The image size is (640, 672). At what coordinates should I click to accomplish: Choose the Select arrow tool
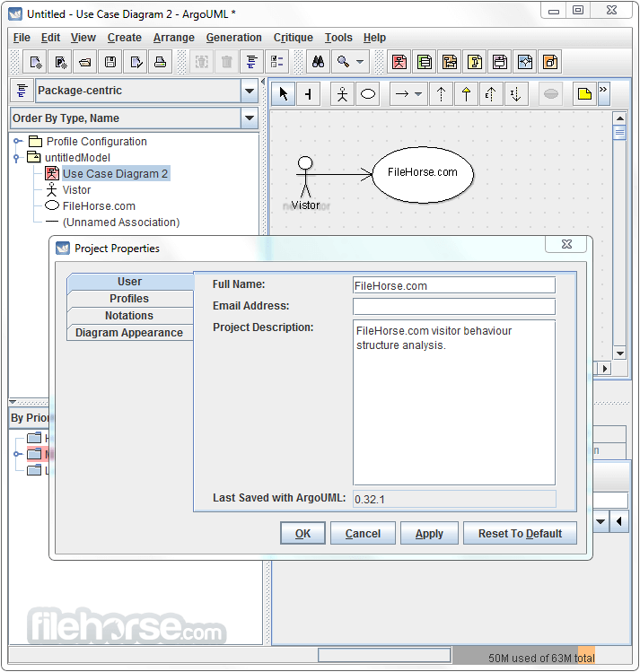pos(284,93)
